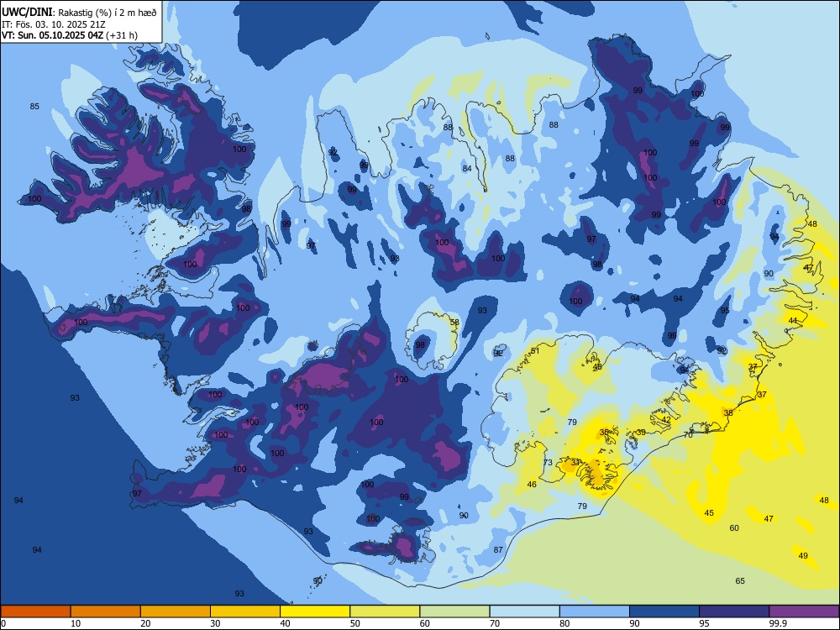Click the 73 humidity value

[x=548, y=463]
